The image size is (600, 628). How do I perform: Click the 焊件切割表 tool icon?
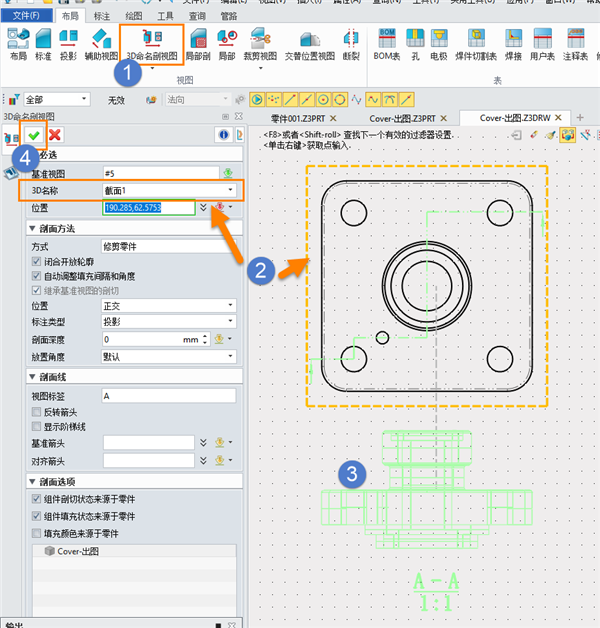tap(474, 44)
